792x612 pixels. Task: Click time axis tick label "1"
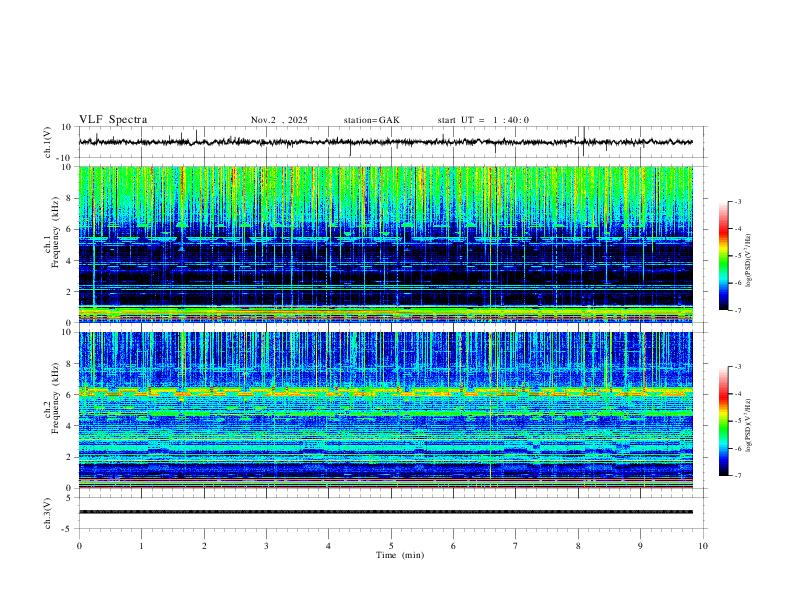141,546
